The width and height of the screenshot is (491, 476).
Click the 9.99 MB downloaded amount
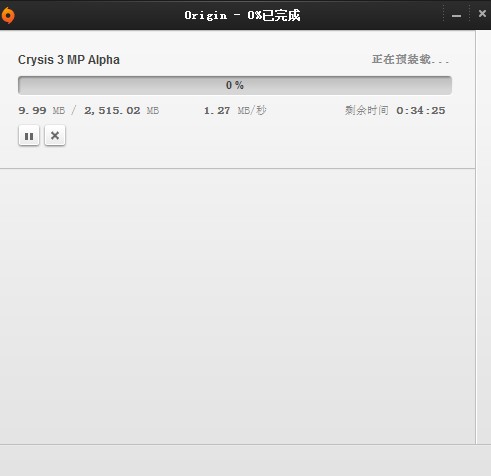42,110
